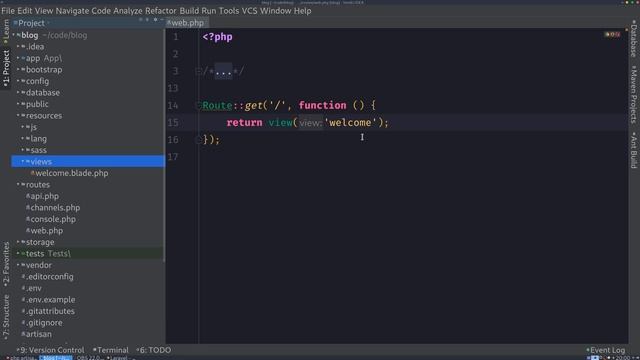Collapse the routes folder arrow
Image resolution: width=640 pixels, height=360 pixels.
coord(18,184)
